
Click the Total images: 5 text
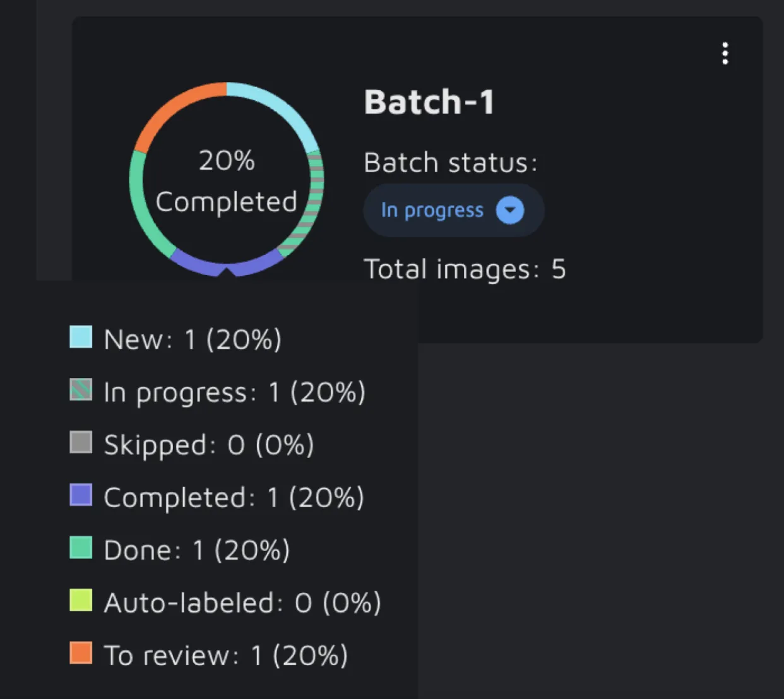[x=465, y=269]
